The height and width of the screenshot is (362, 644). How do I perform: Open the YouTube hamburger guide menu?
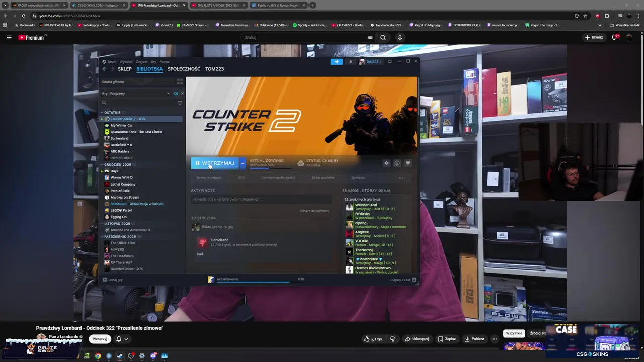[9, 37]
